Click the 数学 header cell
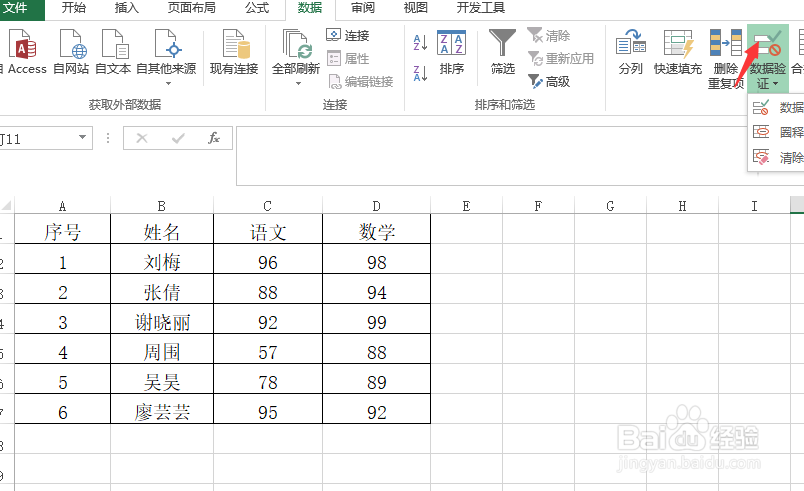This screenshot has width=804, height=491. point(376,229)
